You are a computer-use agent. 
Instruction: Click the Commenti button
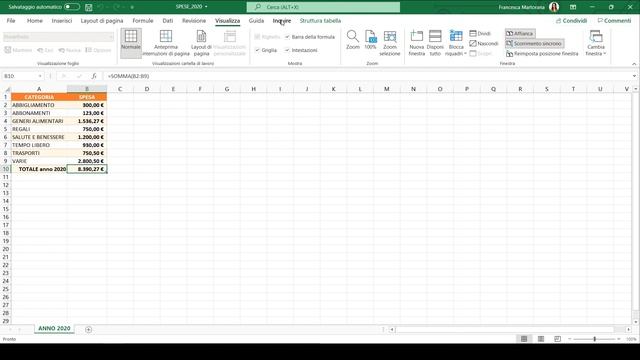click(x=614, y=20)
